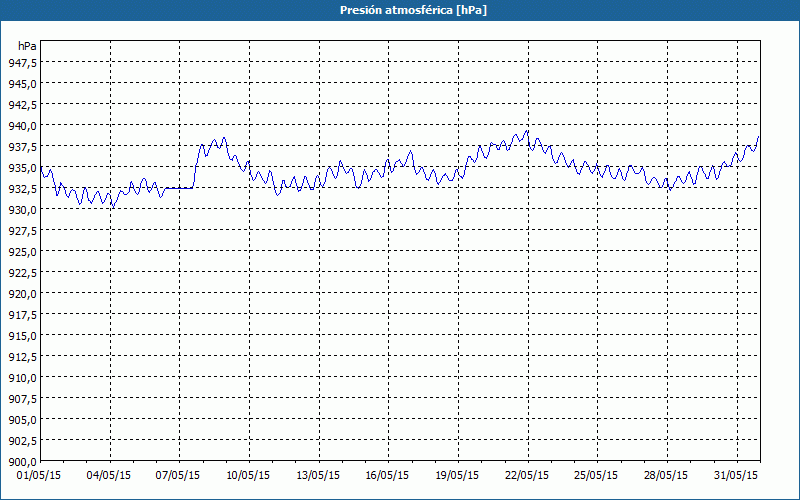800x500 pixels.
Task: Click the 16/05/15 date label
Action: coord(387,475)
